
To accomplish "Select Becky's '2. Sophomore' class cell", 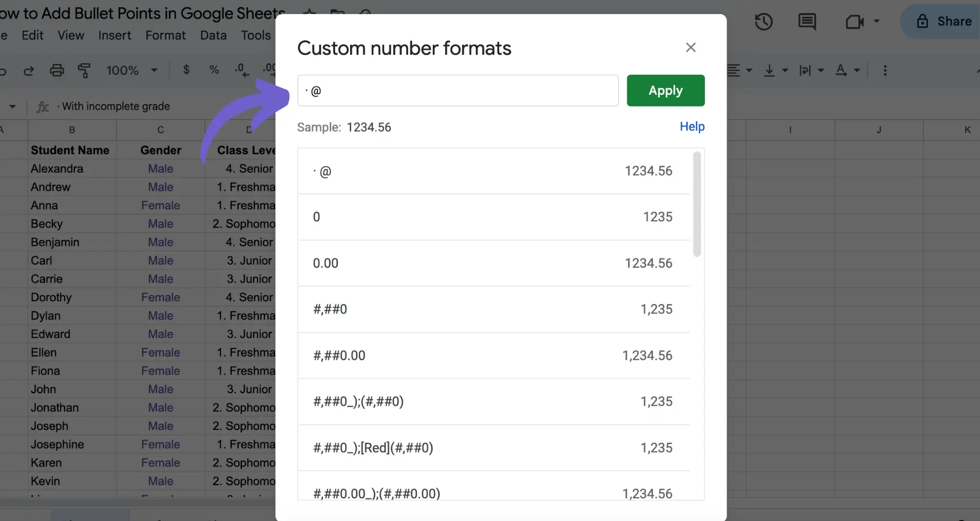I will 240,224.
